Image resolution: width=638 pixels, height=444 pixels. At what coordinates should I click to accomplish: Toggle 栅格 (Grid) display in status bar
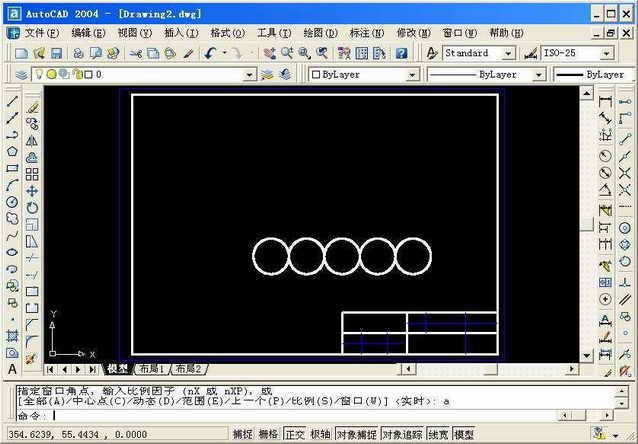tap(269, 435)
